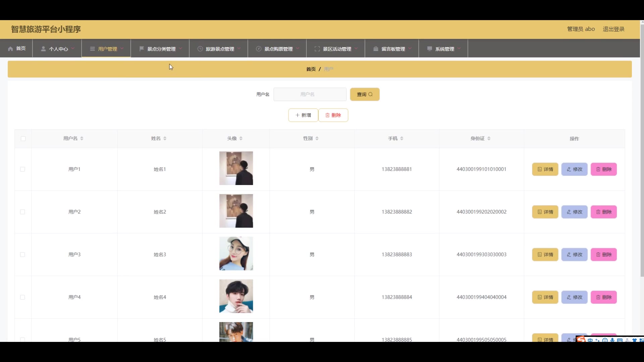Screen dimensions: 644x362
Task: Click the 新增 add button
Action: 303,115
